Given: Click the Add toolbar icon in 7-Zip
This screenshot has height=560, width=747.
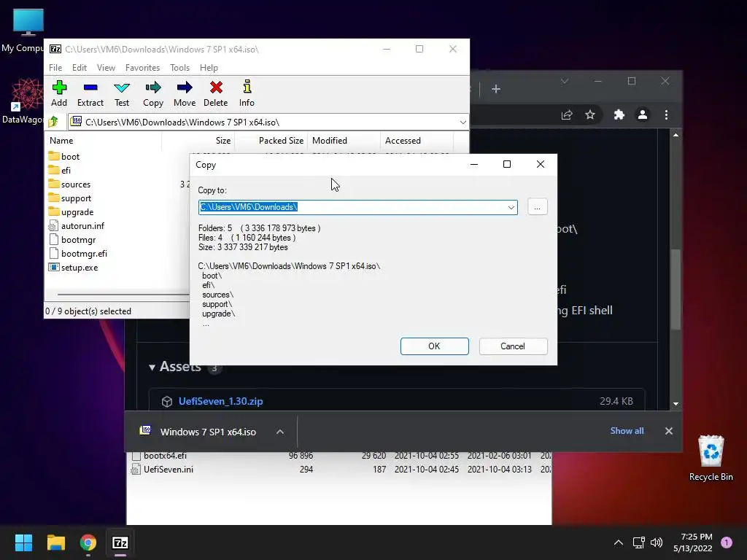Looking at the screenshot, I should pyautogui.click(x=59, y=93).
